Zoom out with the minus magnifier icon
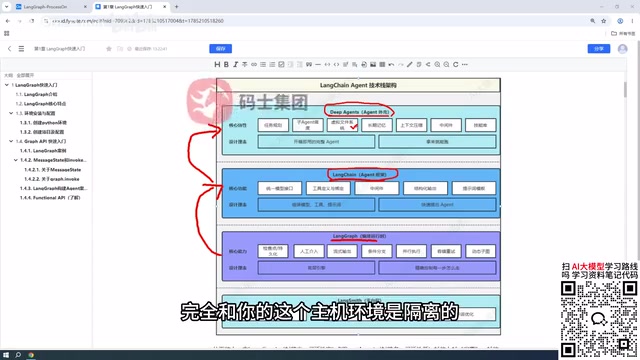640x360 pixels. tap(447, 64)
